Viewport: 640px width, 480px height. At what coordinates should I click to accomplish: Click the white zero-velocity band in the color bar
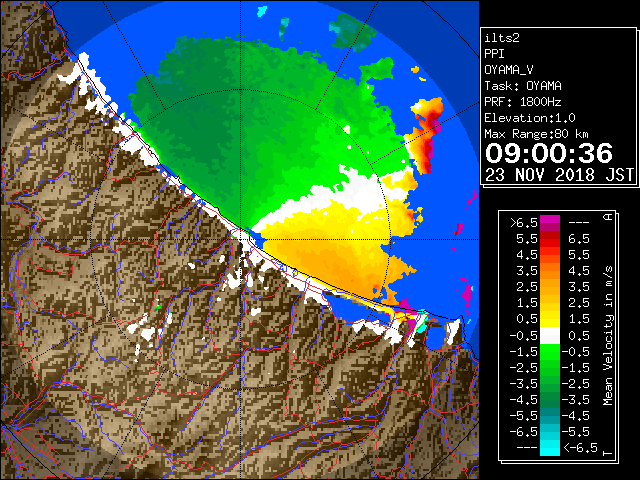(550, 336)
